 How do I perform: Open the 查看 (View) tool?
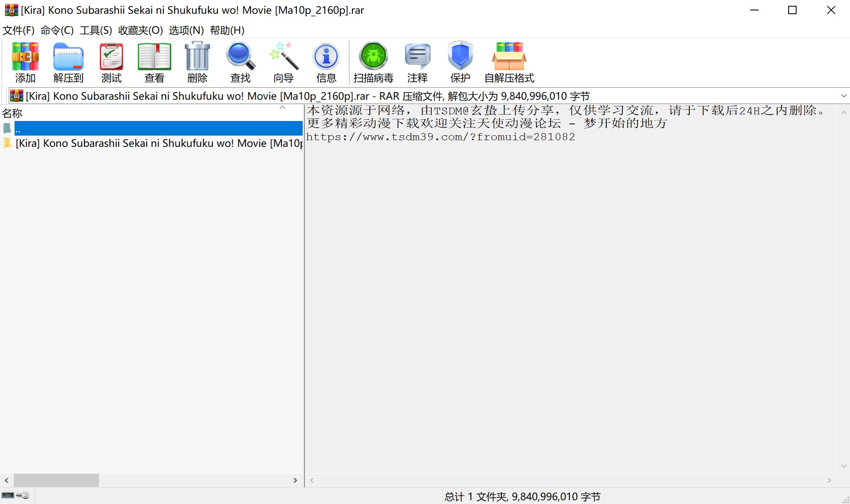pyautogui.click(x=154, y=62)
